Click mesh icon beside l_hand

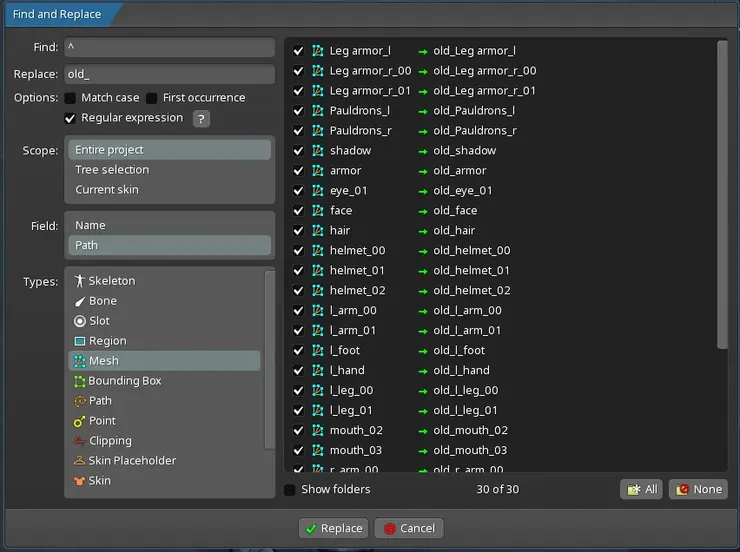[x=318, y=370]
